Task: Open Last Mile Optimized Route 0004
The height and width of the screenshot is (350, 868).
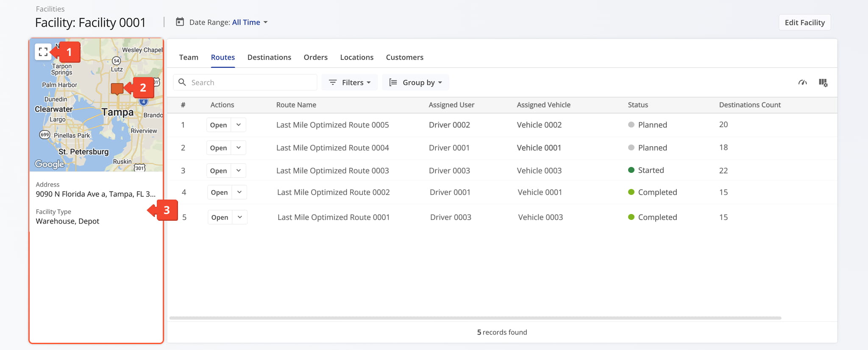Action: click(x=218, y=148)
